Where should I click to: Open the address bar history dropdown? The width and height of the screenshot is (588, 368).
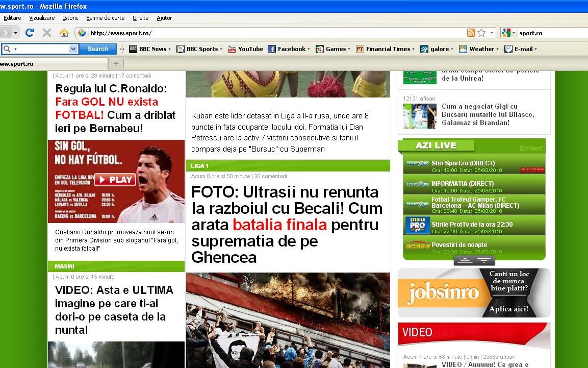(492, 33)
